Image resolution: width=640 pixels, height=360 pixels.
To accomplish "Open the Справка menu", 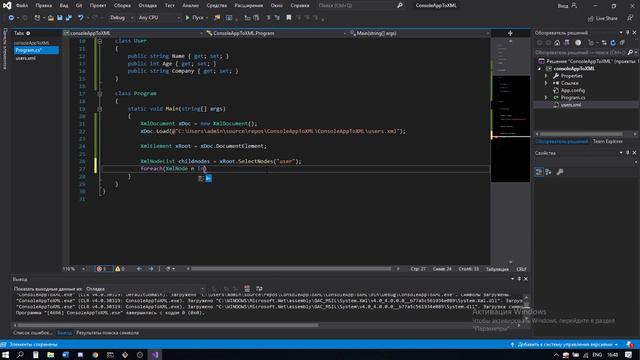I will click(x=300, y=5).
